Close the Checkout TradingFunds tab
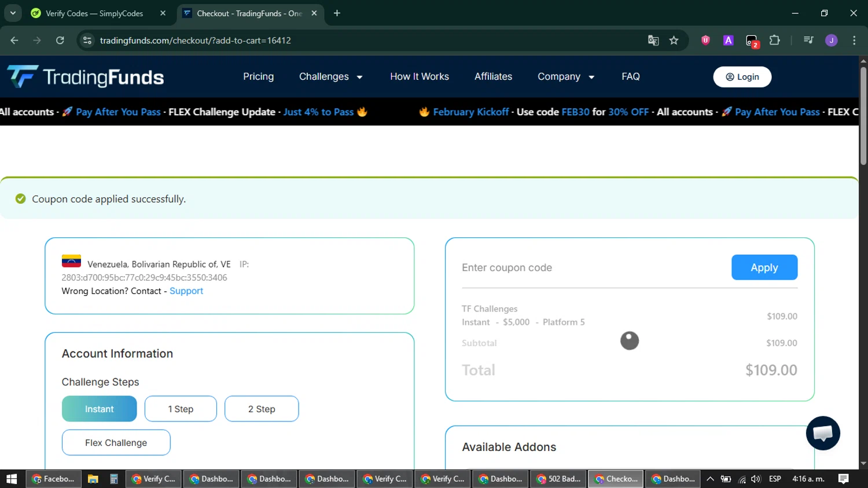This screenshot has height=488, width=868. pos(314,13)
